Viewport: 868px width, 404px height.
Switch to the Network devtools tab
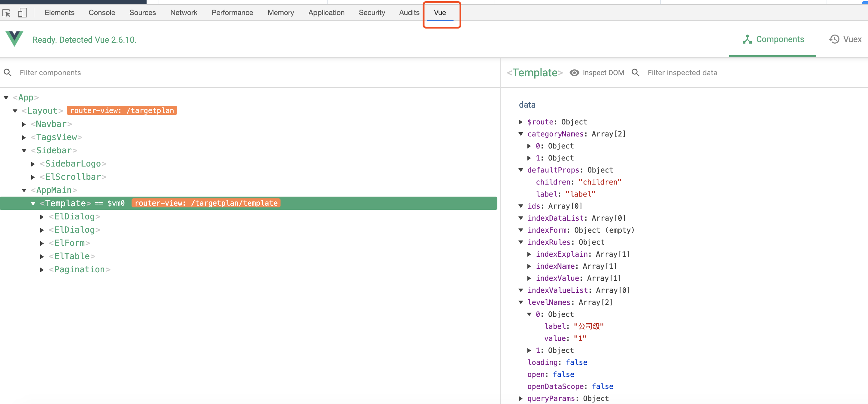pos(184,13)
